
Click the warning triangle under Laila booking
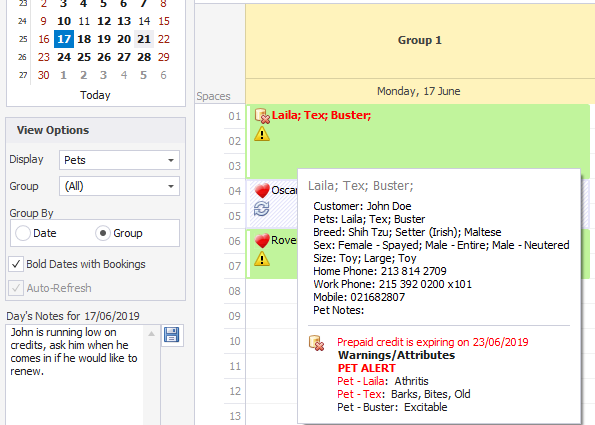[x=262, y=134]
